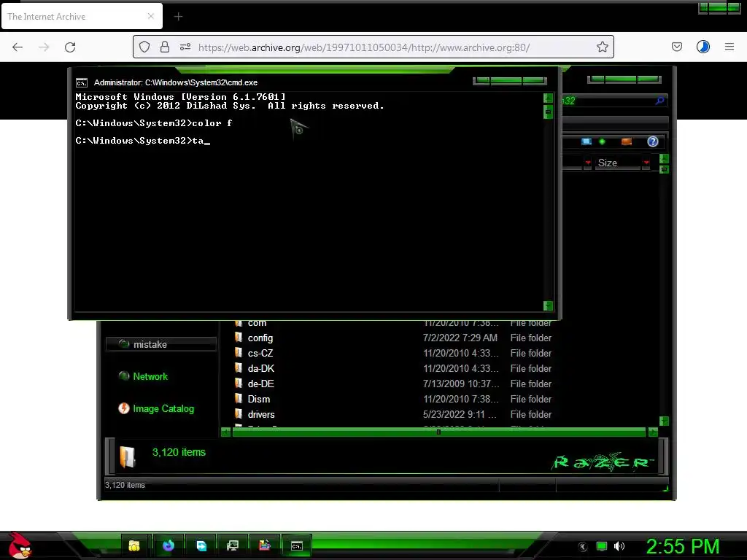Open Network in Explorer sidebar
747x560 pixels.
[150, 377]
